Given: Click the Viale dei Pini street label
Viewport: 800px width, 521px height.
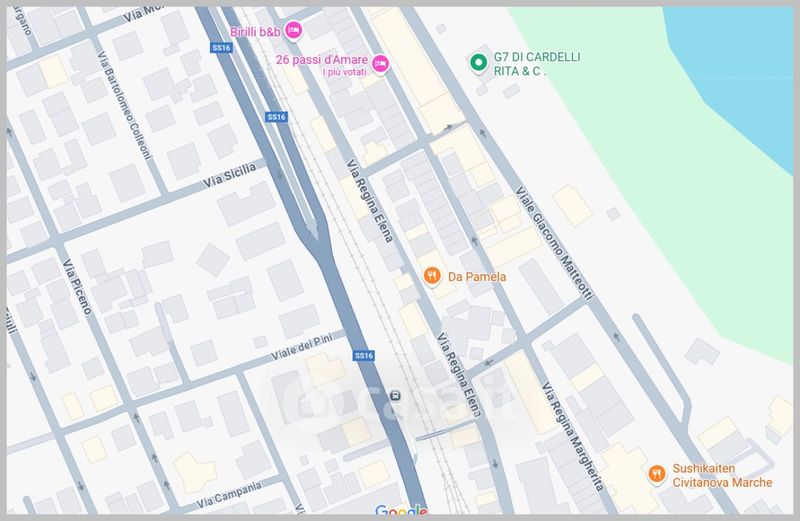Looking at the screenshot, I should click(x=302, y=346).
